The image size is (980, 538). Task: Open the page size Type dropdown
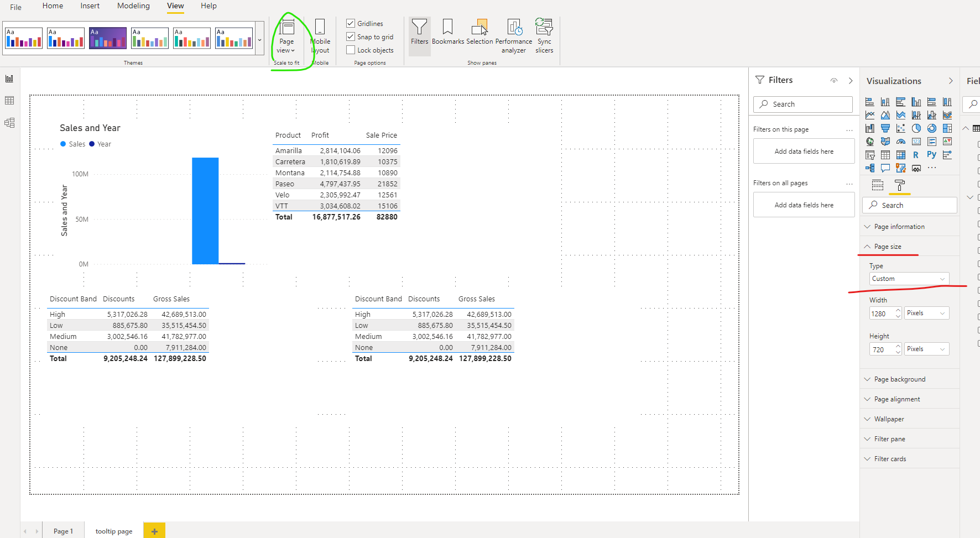909,279
